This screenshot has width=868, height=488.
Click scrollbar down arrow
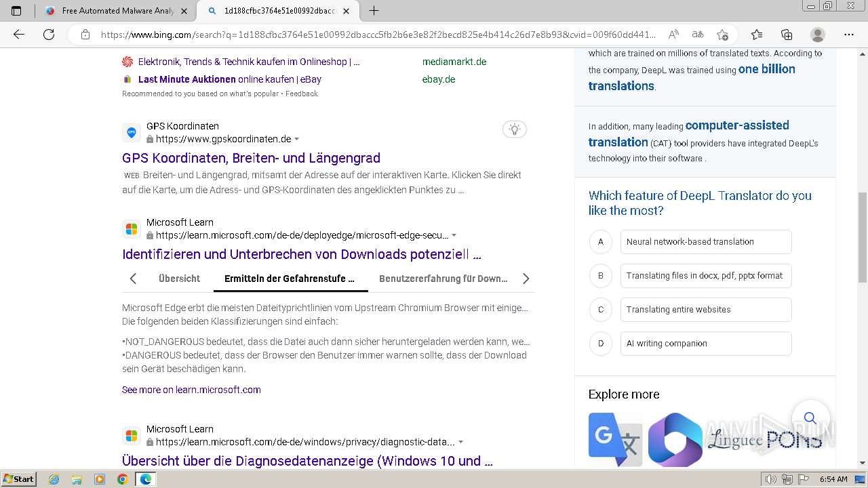[863, 463]
